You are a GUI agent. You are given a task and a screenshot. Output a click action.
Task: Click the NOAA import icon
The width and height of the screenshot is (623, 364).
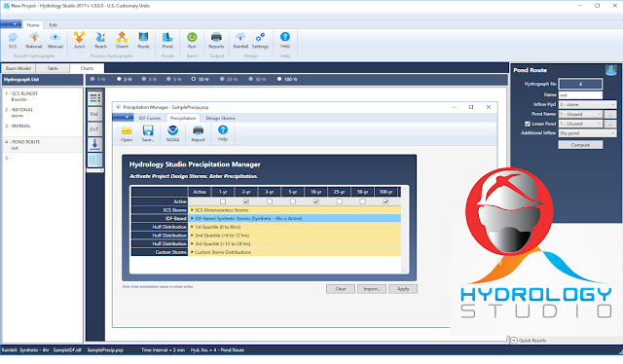[x=172, y=134]
